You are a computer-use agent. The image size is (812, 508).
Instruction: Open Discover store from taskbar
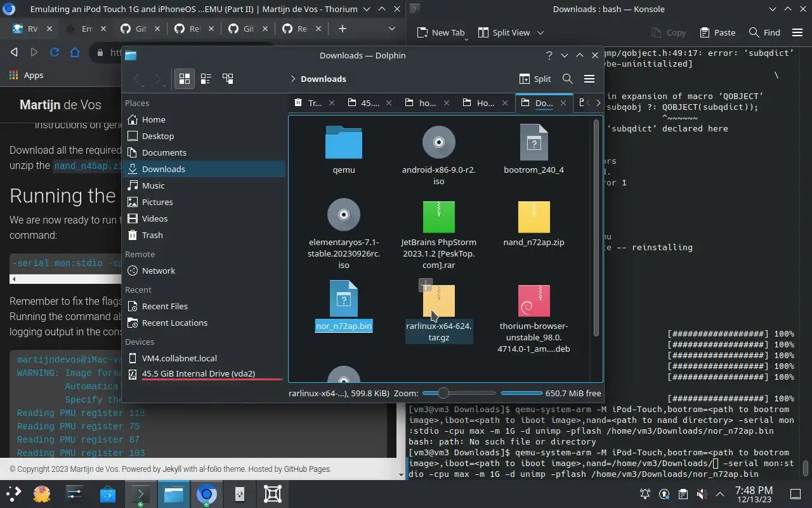[x=108, y=493]
